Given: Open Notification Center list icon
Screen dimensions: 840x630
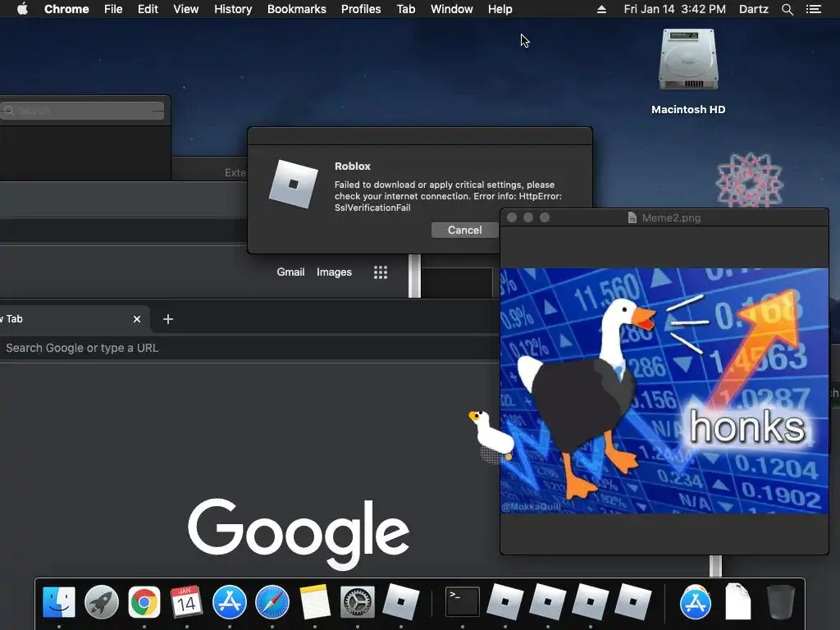Looking at the screenshot, I should 814,9.
